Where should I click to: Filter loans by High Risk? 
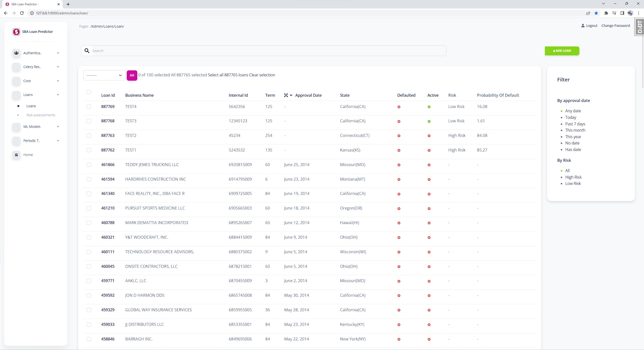click(x=573, y=177)
